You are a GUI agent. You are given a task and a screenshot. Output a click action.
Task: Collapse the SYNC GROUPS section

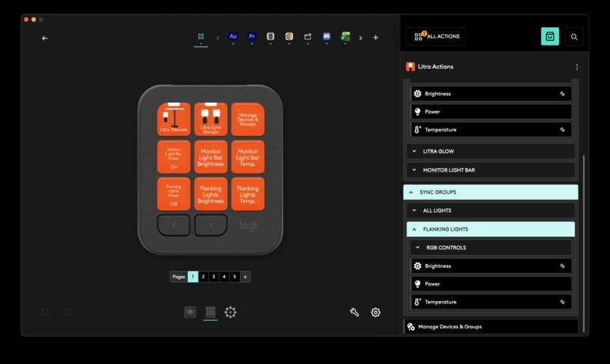point(490,192)
